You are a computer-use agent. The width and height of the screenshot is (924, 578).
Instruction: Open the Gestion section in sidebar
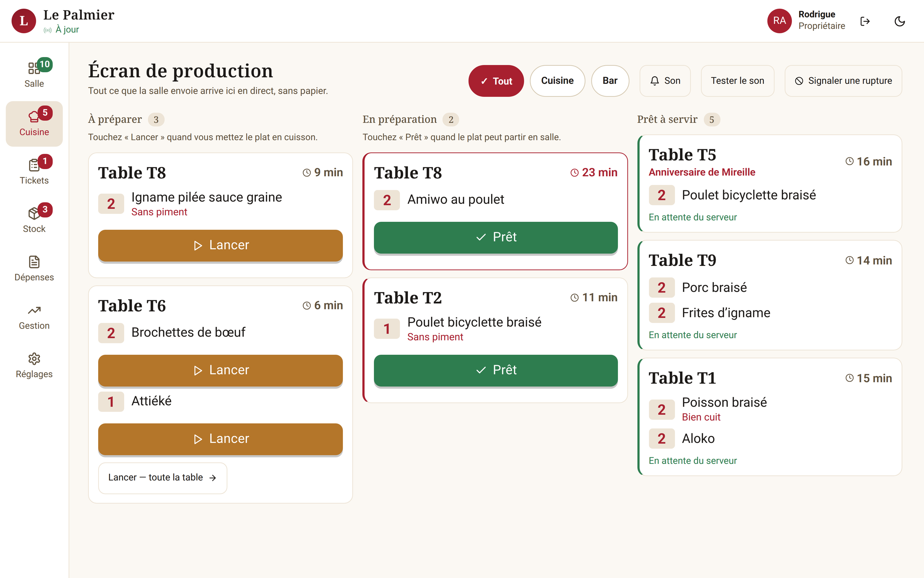tap(34, 317)
